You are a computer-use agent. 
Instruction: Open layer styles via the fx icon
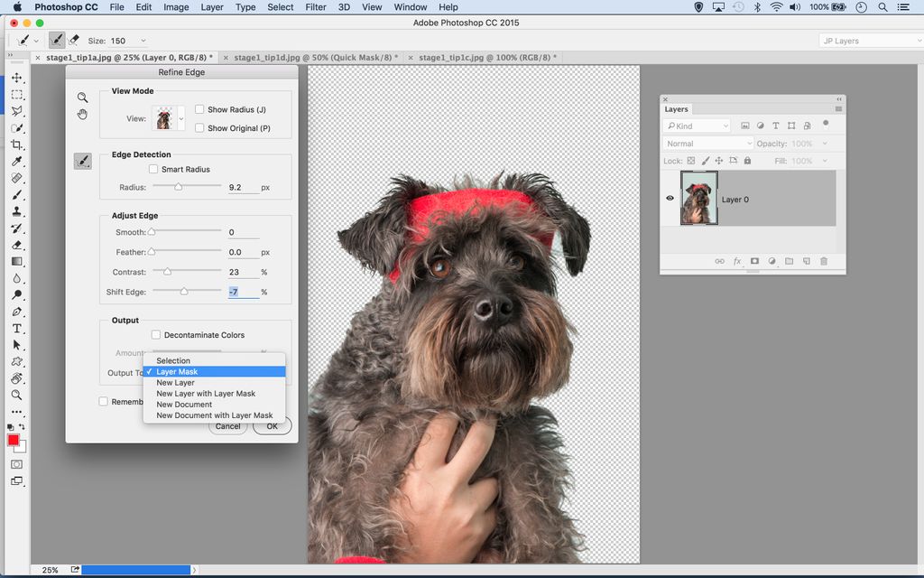point(736,261)
